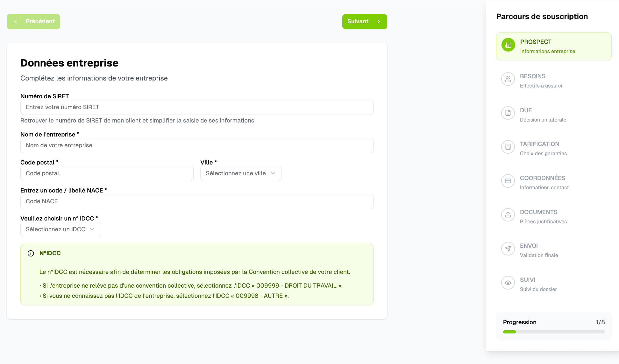Click the COORDONNÉES card icon
This screenshot has height=364, width=619.
508,181
